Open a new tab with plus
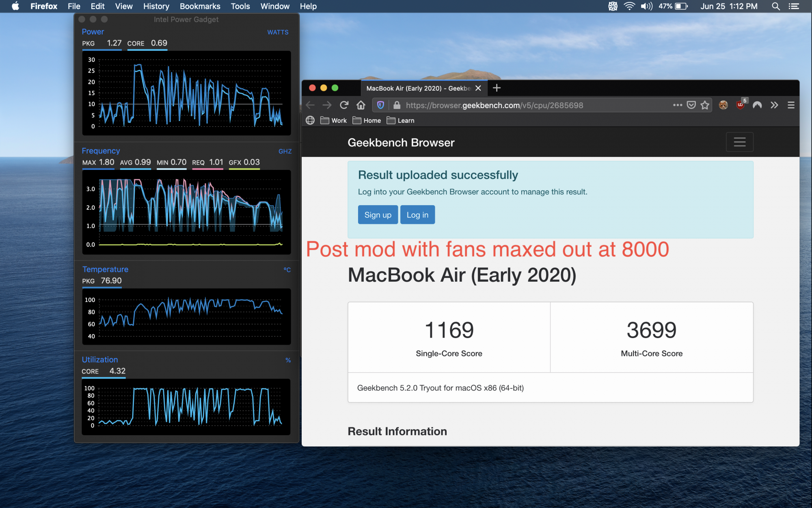This screenshot has height=508, width=812. [x=497, y=88]
